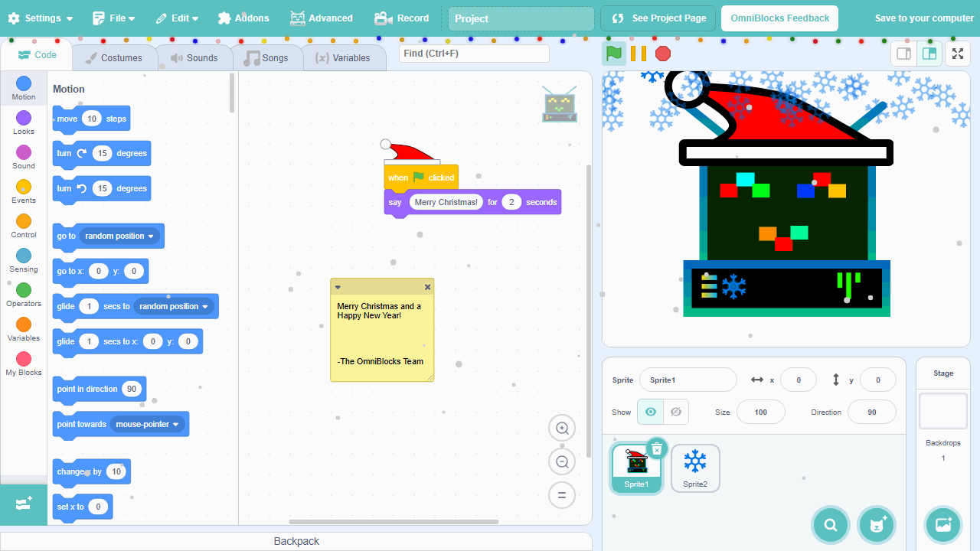Select the Operators block category
This screenshot has height=551, width=980.
coord(24,295)
